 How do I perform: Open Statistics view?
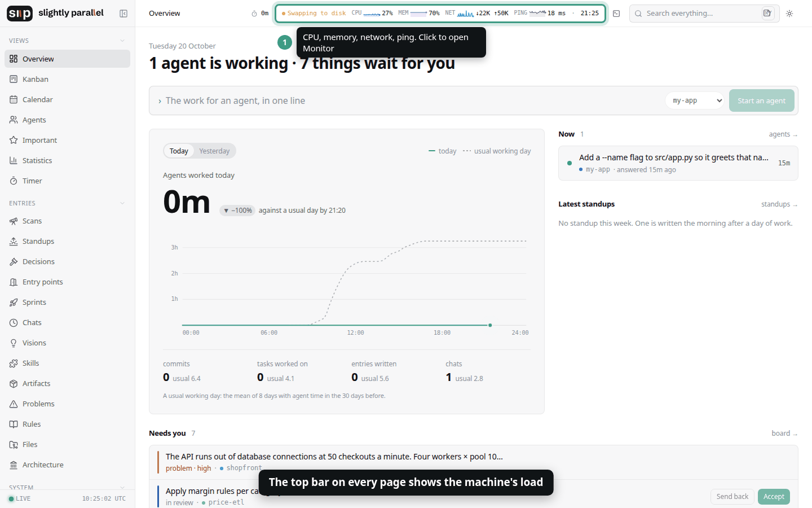tap(67, 160)
